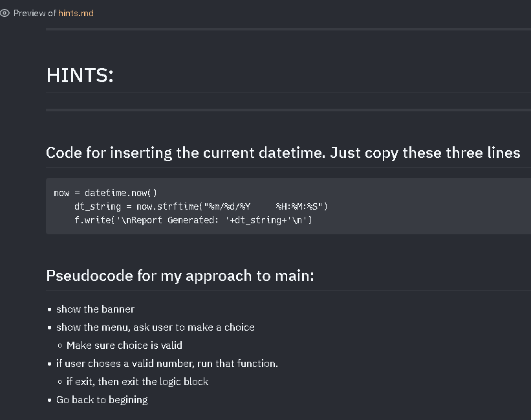Click heading about inserting the current datetime
The width and height of the screenshot is (531, 420).
tap(283, 153)
